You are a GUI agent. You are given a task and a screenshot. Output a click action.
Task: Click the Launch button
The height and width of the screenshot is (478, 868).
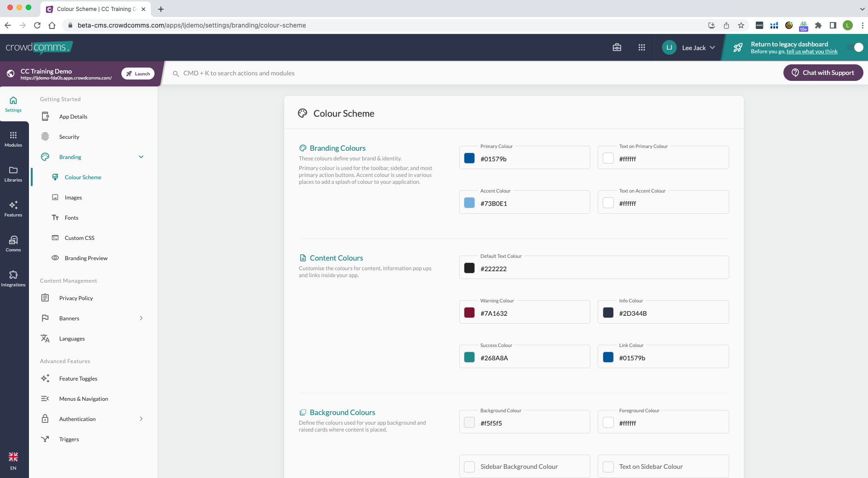click(x=138, y=74)
